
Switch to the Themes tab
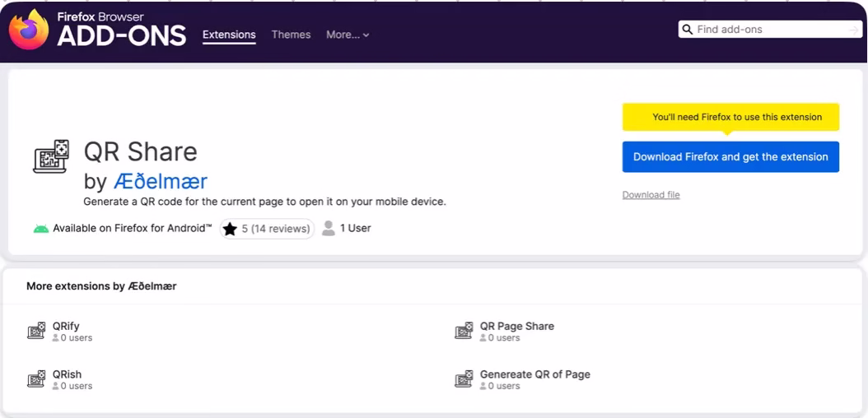pyautogui.click(x=292, y=35)
